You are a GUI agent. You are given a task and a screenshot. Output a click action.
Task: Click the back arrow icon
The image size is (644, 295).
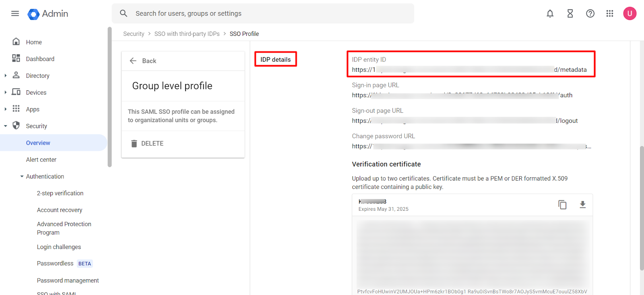click(x=133, y=61)
